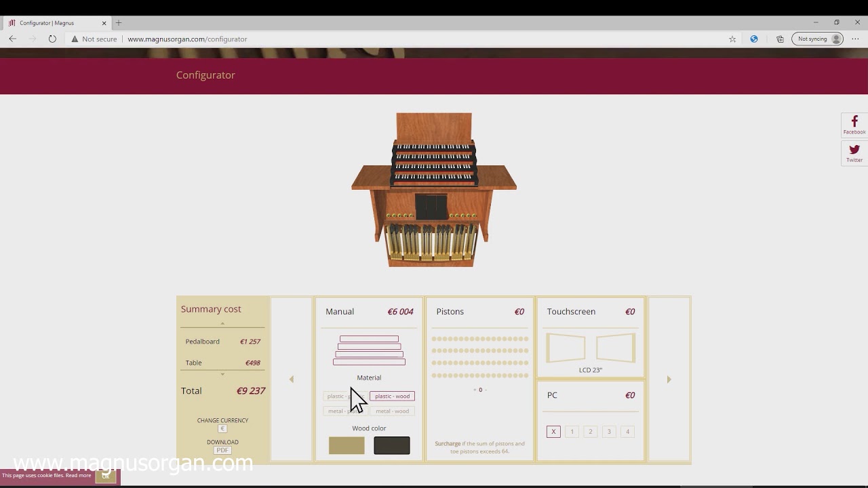The height and width of the screenshot is (488, 868).
Task: Select PC option X (none)
Action: point(553,431)
